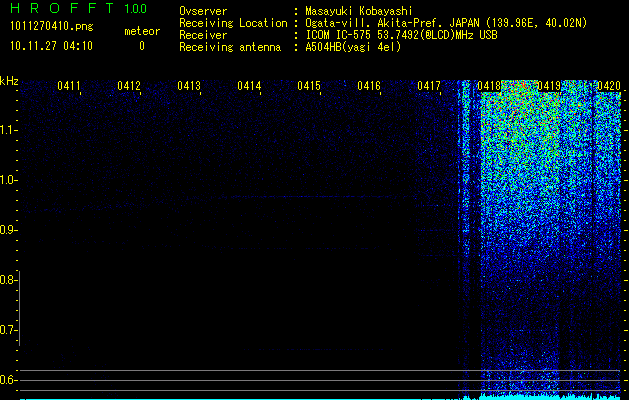
Task: Click the meteor count label
Action: click(x=142, y=31)
